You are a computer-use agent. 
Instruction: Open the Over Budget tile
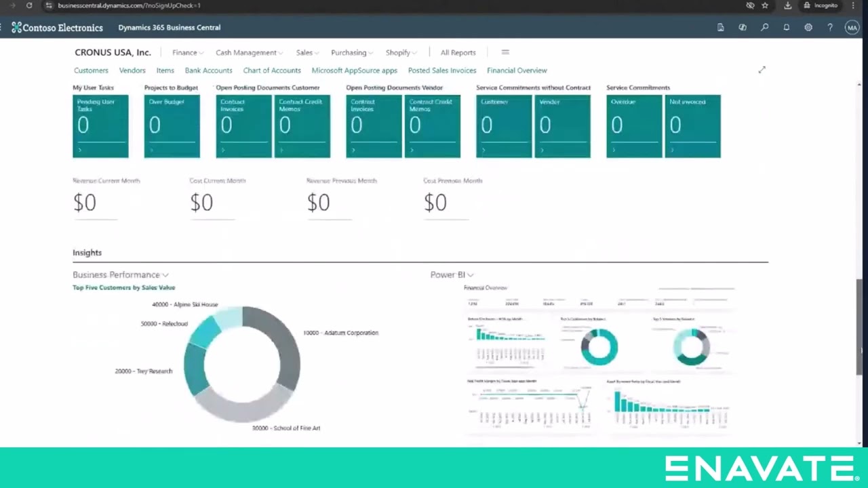point(172,126)
